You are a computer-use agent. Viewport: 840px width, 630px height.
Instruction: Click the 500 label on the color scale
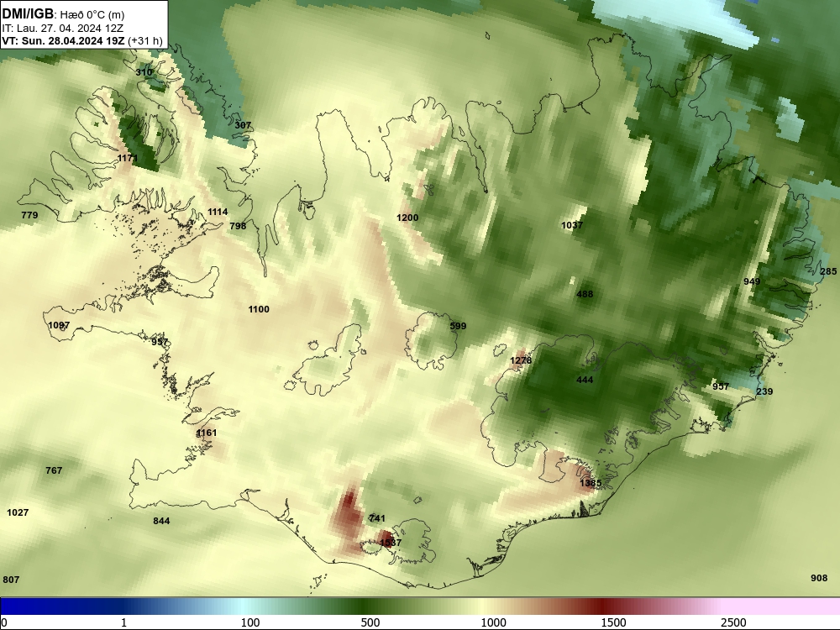(370, 622)
